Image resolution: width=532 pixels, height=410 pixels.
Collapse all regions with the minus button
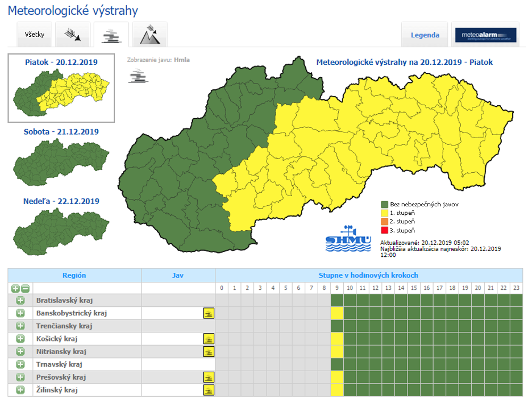click(24, 288)
